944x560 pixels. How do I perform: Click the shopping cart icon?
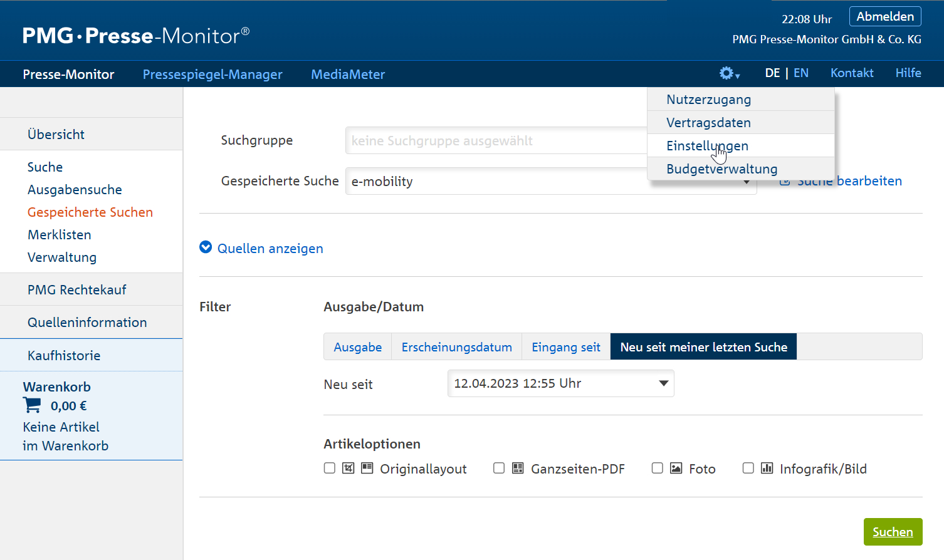[x=32, y=405]
